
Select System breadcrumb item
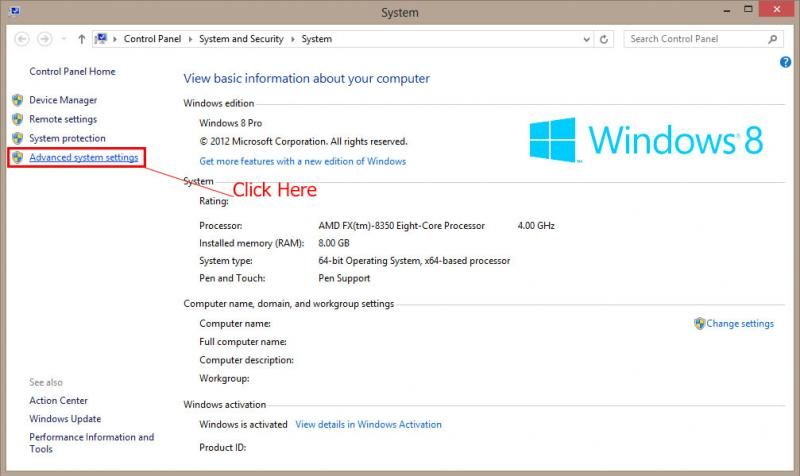point(316,39)
